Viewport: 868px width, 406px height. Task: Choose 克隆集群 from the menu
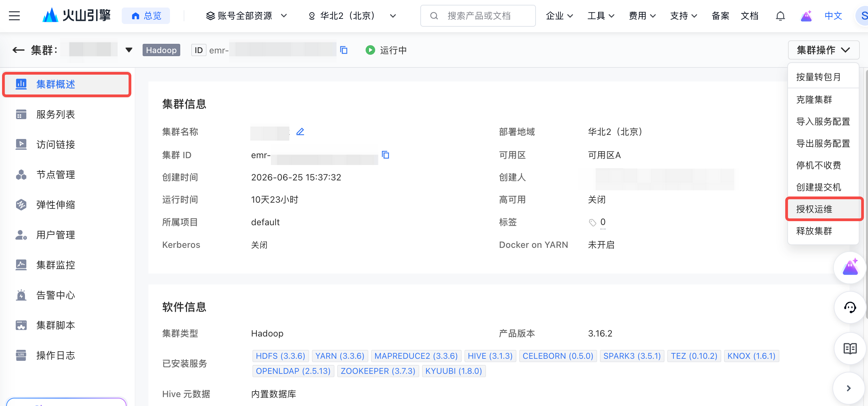pos(824,100)
